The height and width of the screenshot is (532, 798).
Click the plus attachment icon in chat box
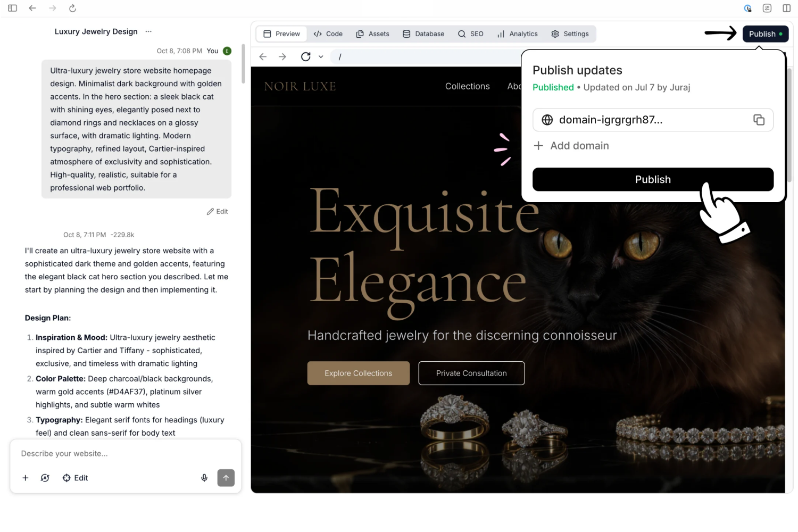[25, 478]
